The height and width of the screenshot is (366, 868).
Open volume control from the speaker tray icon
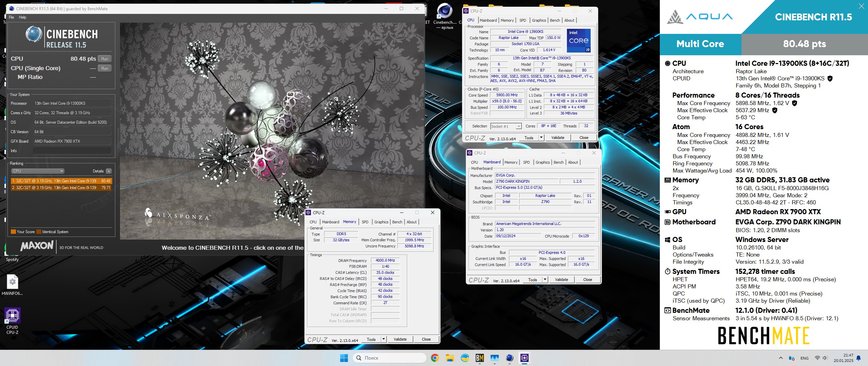click(x=825, y=358)
